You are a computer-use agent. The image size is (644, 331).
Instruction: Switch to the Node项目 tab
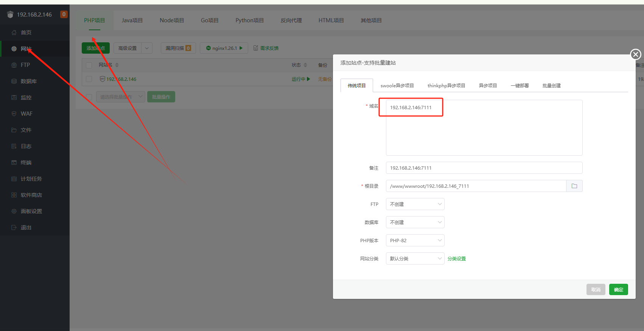pos(172,20)
